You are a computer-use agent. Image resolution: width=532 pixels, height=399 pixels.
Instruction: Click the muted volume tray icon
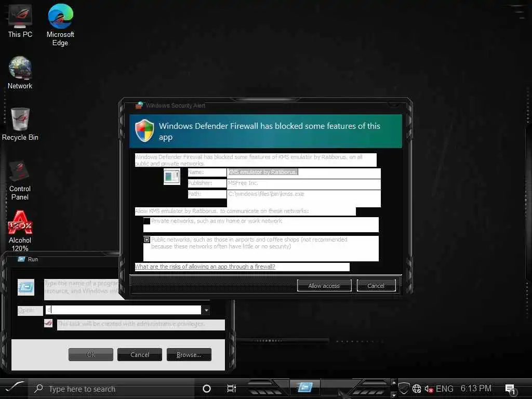pyautogui.click(x=429, y=389)
